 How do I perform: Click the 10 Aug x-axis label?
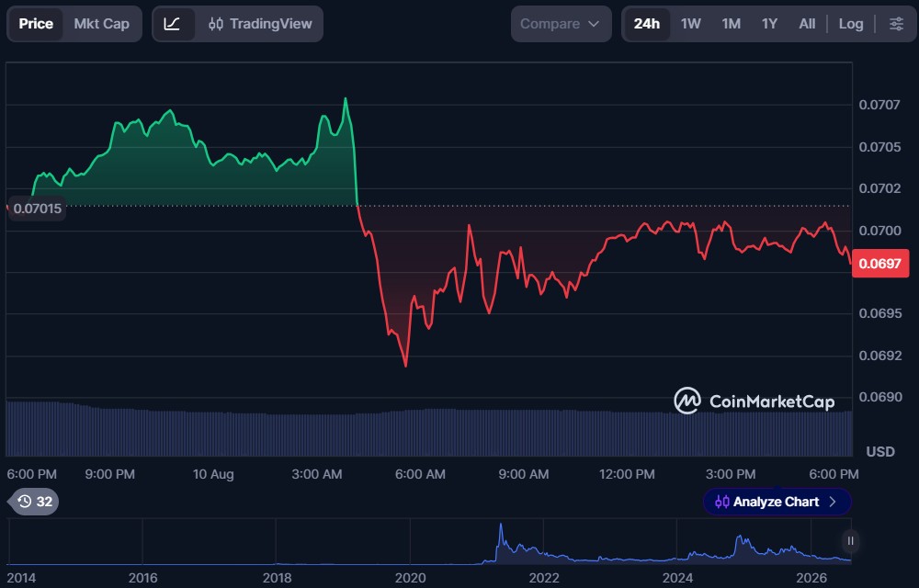pyautogui.click(x=213, y=474)
